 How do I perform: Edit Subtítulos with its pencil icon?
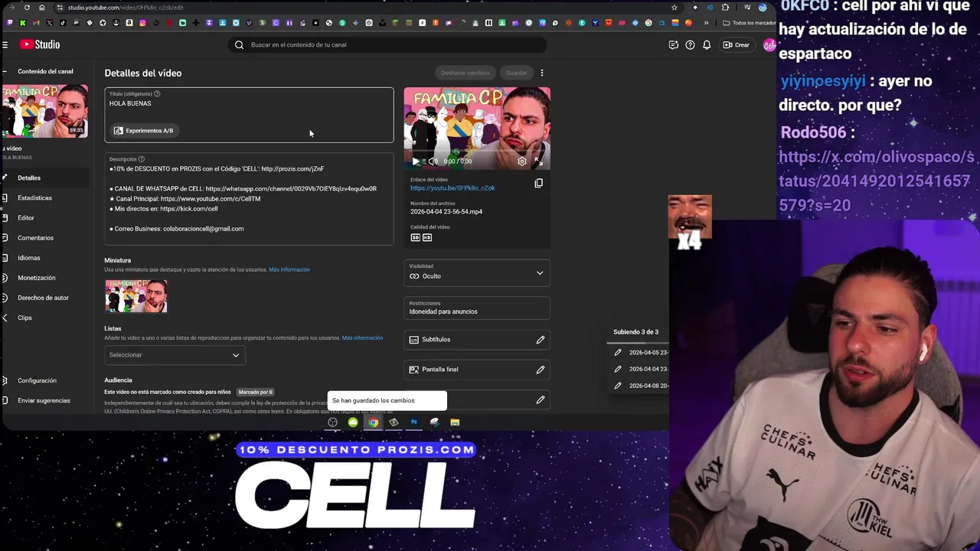[541, 340]
